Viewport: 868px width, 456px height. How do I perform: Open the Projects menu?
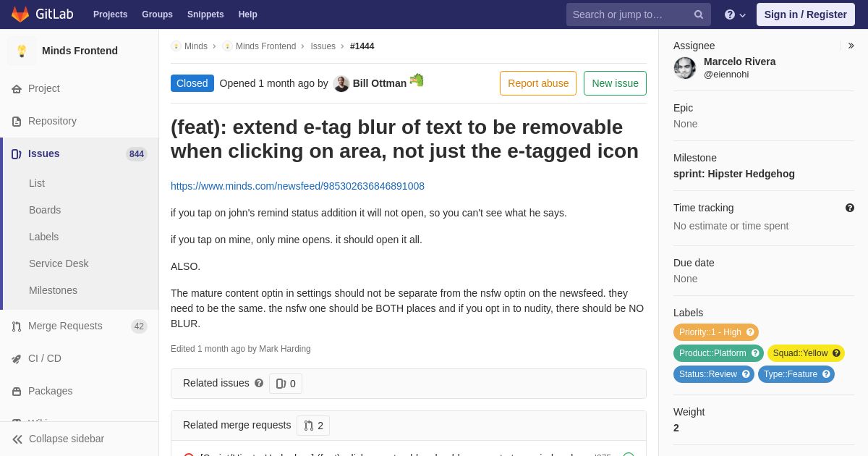click(x=110, y=14)
